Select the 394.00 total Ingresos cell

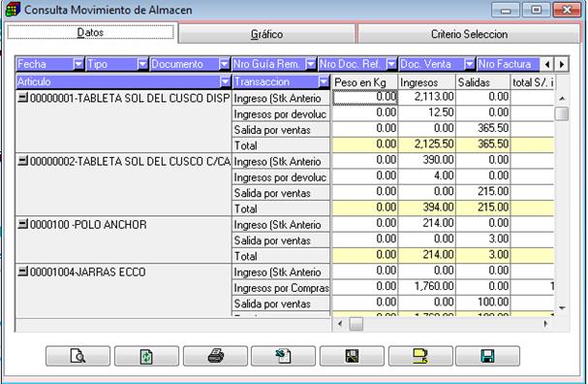[x=427, y=208]
